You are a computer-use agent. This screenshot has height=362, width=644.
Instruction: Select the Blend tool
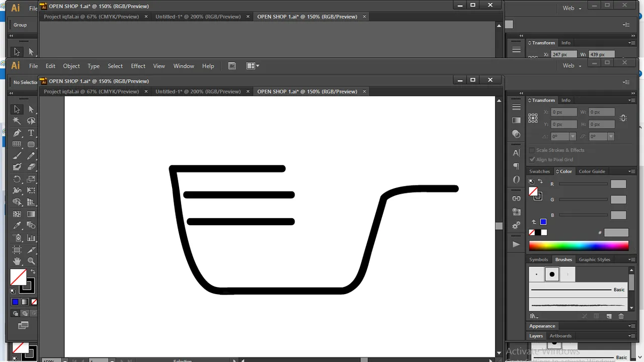31,225
